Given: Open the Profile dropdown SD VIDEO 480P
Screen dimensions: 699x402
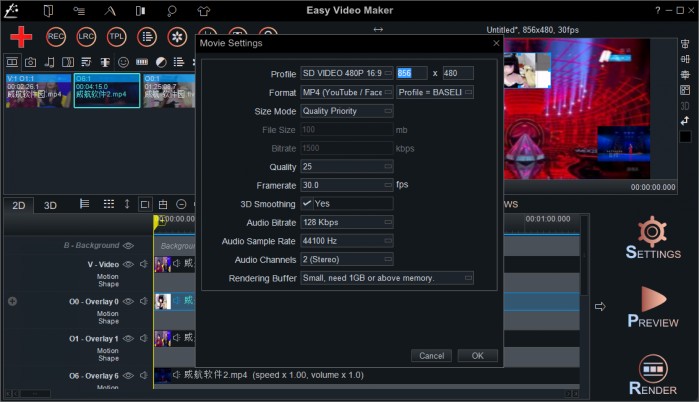Looking at the screenshot, I should point(346,73).
